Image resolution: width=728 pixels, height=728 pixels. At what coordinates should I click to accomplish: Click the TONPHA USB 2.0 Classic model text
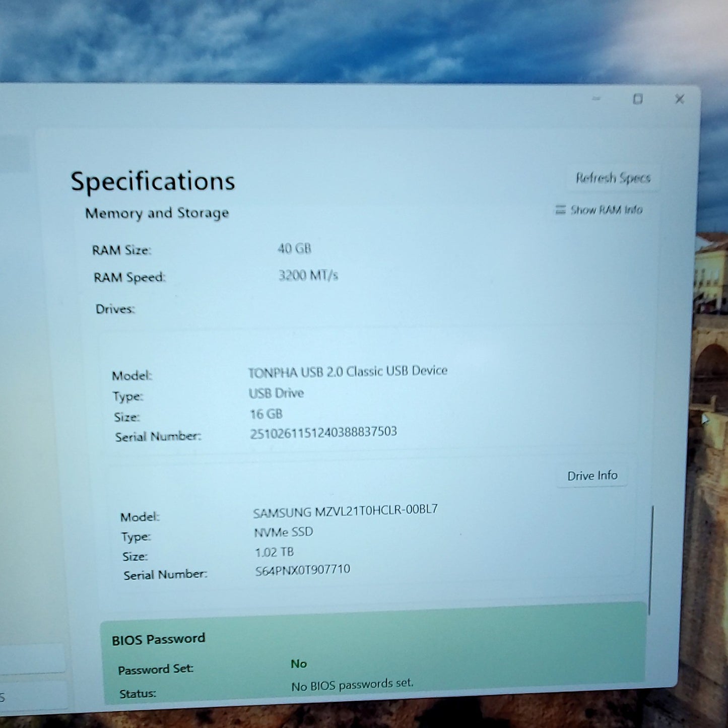(348, 371)
